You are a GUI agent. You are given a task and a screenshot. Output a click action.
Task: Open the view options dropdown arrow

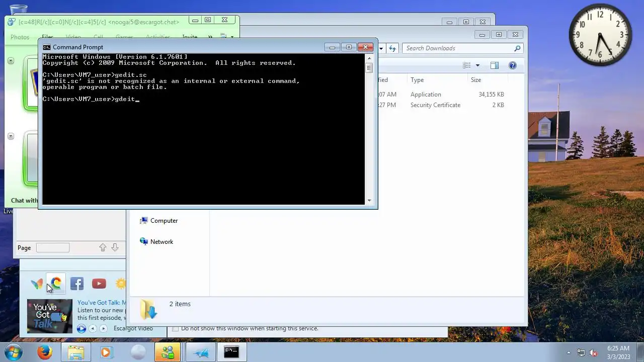point(477,65)
